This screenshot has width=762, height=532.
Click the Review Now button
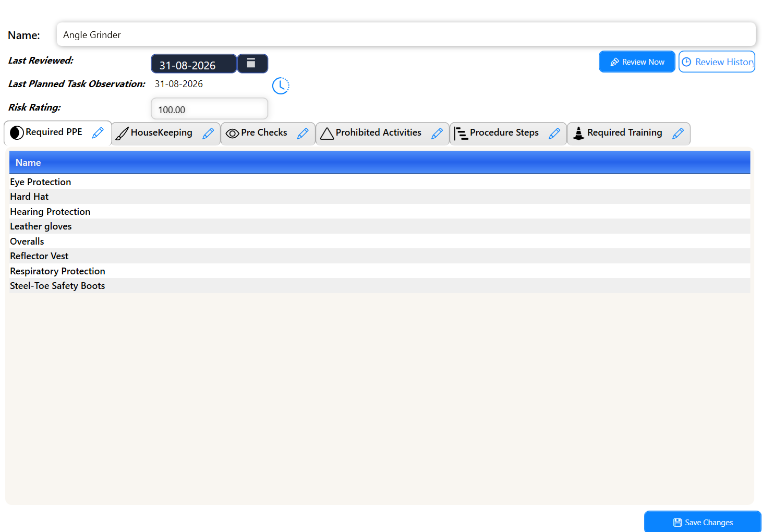(x=637, y=62)
